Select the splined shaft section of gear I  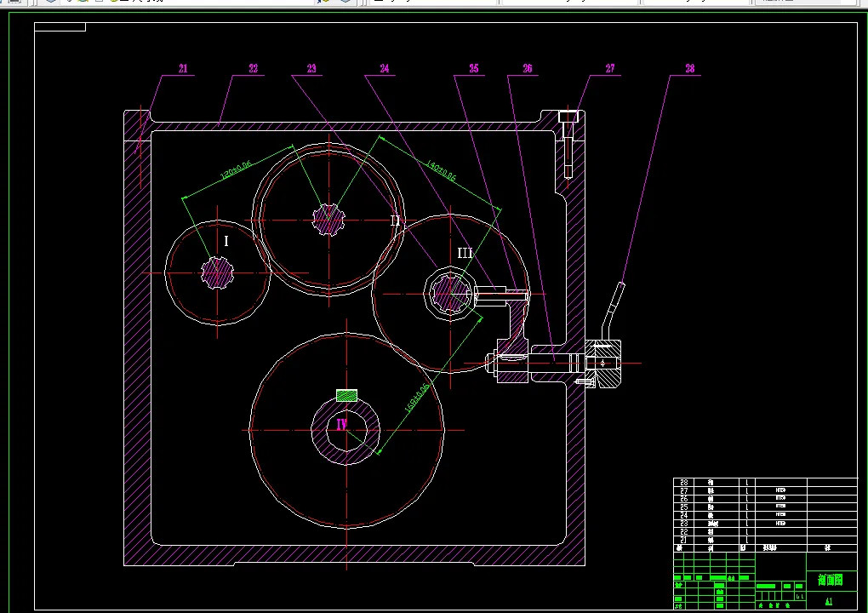(x=218, y=273)
